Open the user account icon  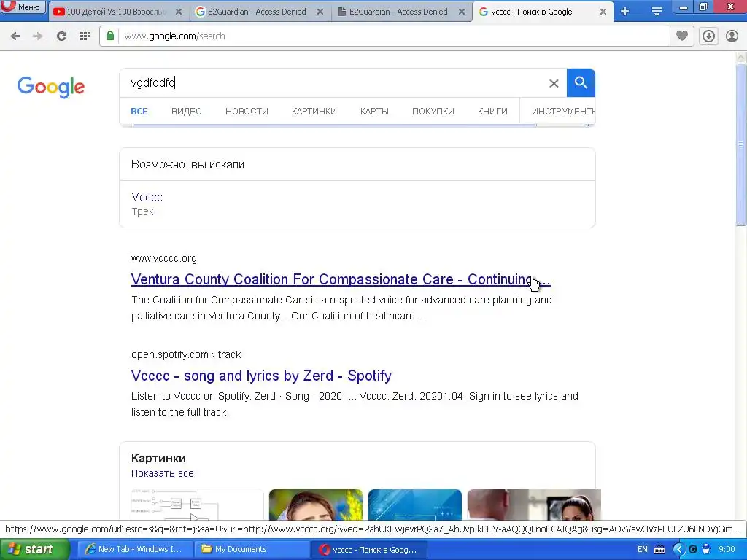coord(732,36)
